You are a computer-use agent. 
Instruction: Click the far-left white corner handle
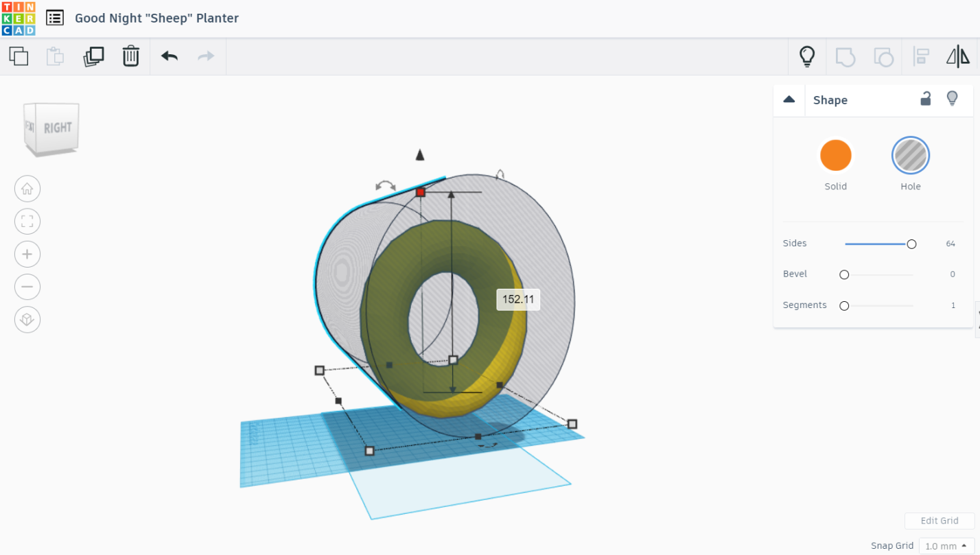pos(319,370)
